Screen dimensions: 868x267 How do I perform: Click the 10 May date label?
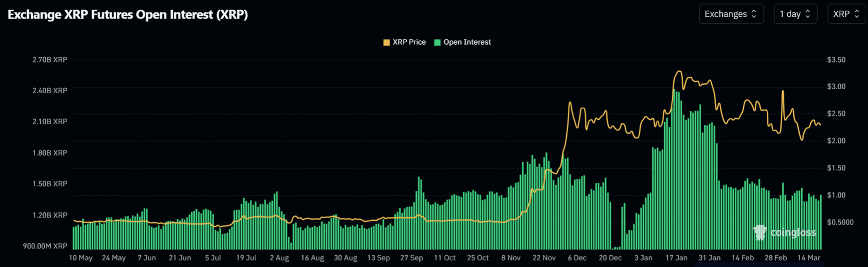81,257
